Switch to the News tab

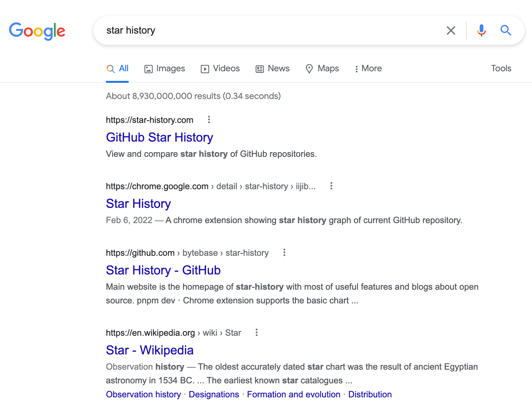click(273, 68)
